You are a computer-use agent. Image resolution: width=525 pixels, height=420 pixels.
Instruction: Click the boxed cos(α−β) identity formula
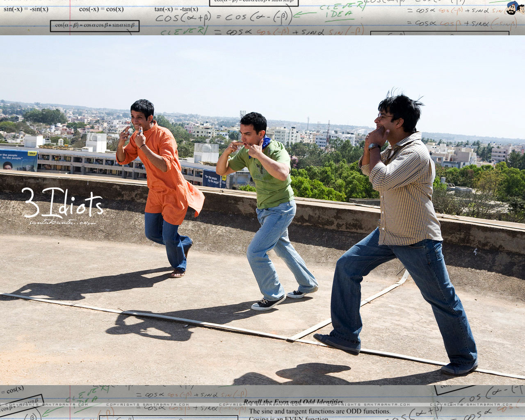point(95,25)
